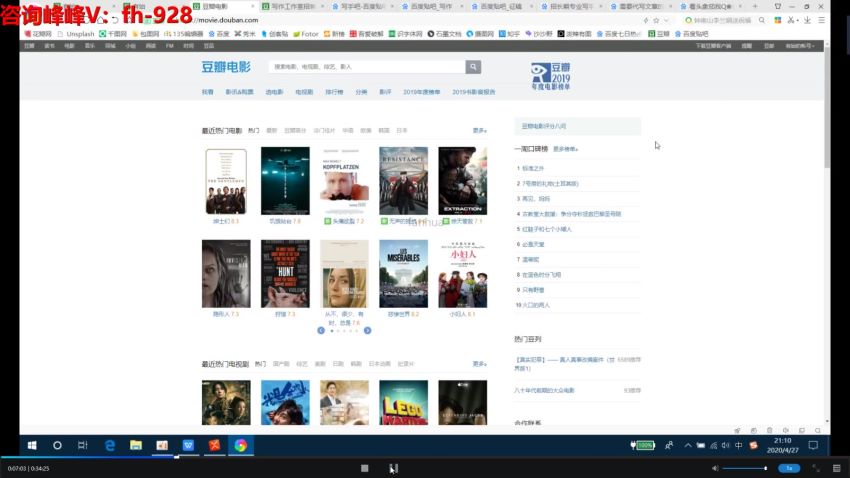The height and width of the screenshot is (478, 850).
Task: Open File Explorer from the taskbar
Action: click(136, 445)
